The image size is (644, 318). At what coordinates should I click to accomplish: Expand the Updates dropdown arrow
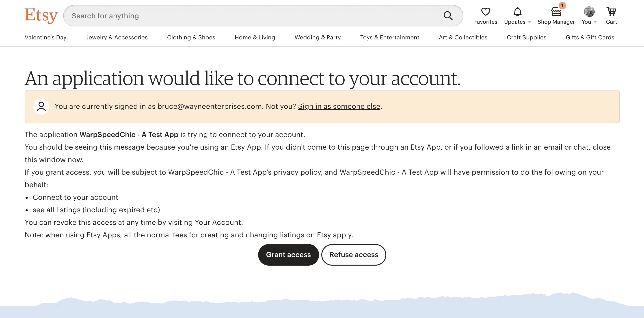(529, 22)
